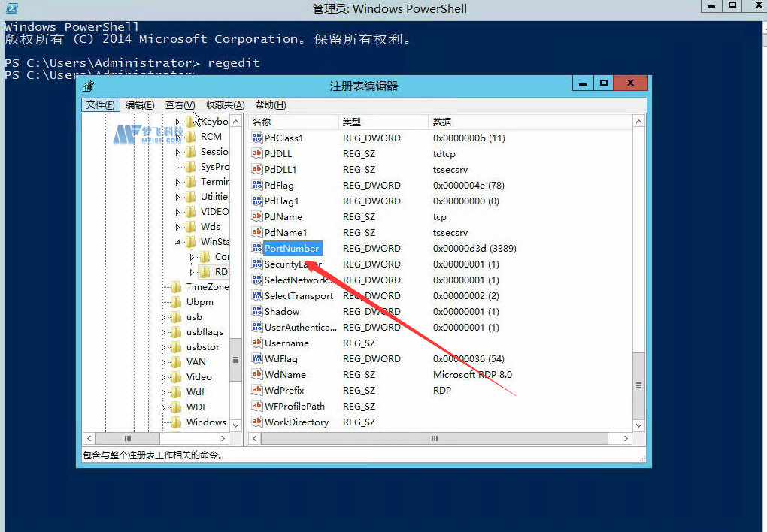
Task: Click the ab string icon beside PdDLL
Action: tap(256, 153)
